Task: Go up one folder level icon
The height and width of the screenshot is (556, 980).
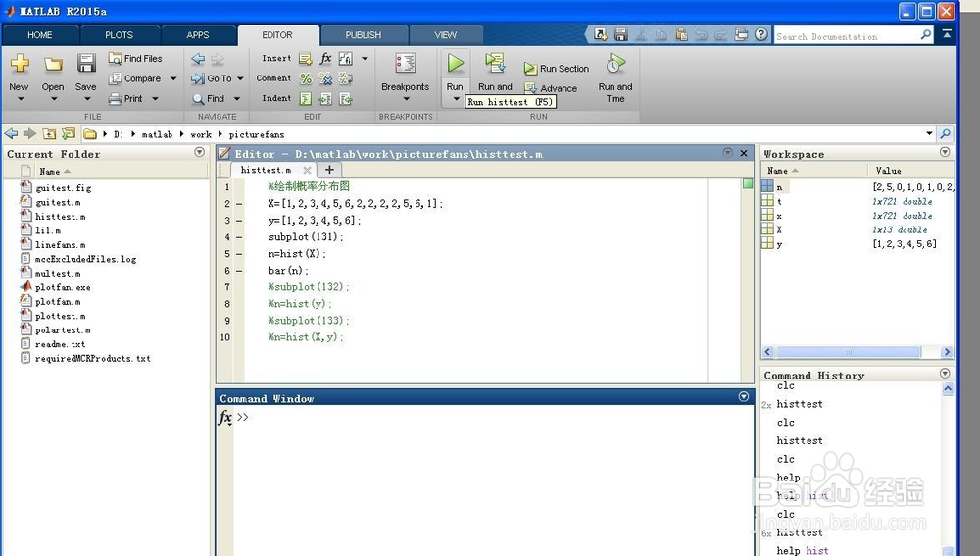Action: coord(49,133)
